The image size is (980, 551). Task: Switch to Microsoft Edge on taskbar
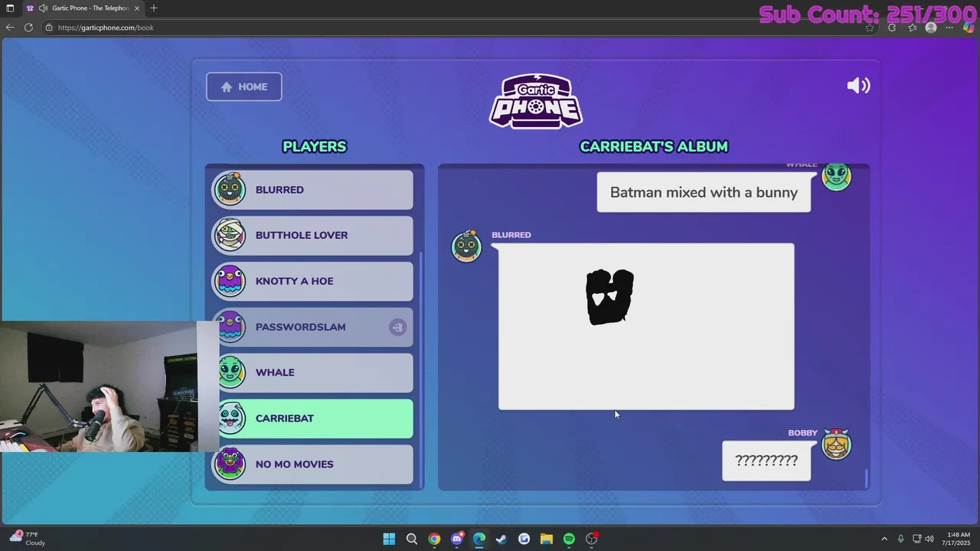point(479,539)
